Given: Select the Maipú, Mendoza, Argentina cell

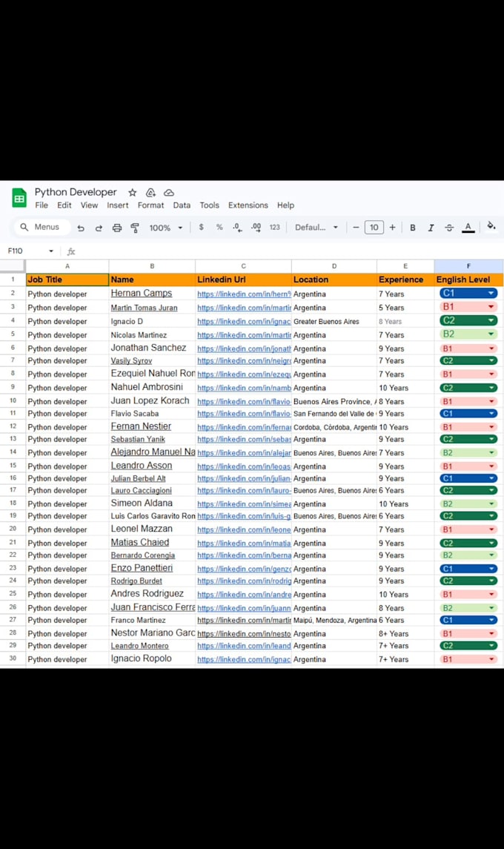Looking at the screenshot, I should tap(334, 621).
